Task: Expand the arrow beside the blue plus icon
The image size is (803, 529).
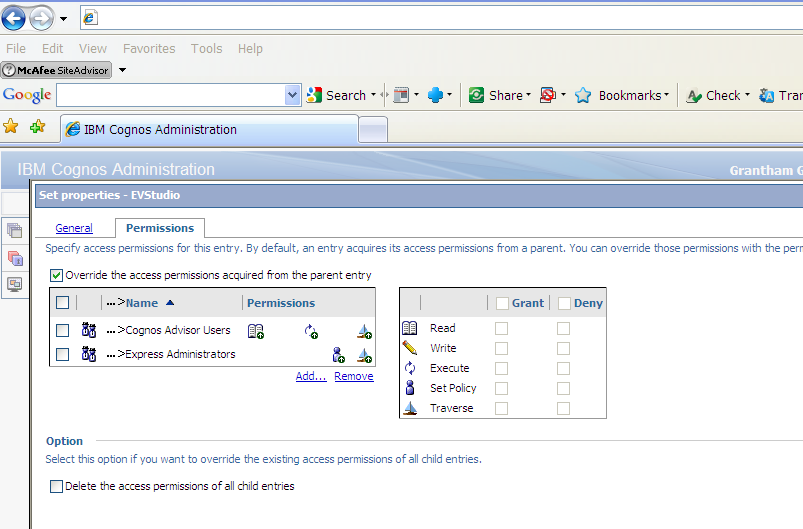Action: pos(450,95)
